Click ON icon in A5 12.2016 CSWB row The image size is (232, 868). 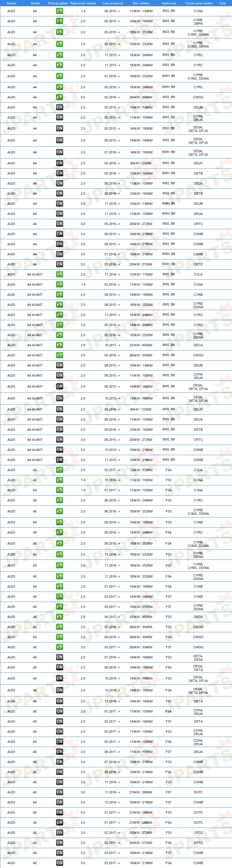60,802
